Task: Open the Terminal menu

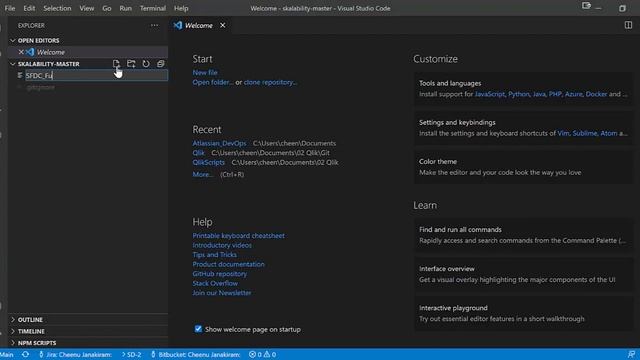Action: [x=153, y=8]
